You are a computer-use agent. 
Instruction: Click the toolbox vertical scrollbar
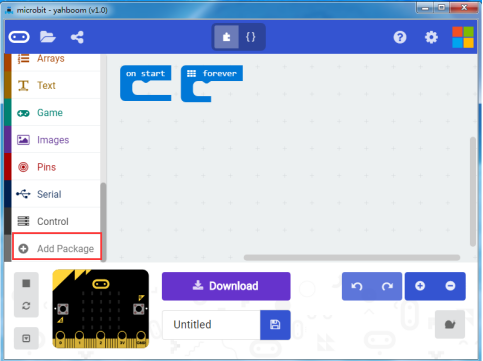103,222
